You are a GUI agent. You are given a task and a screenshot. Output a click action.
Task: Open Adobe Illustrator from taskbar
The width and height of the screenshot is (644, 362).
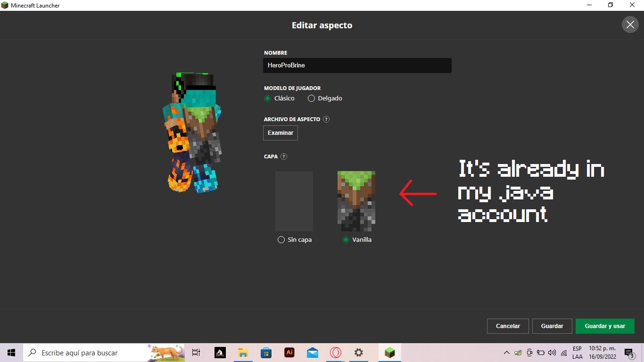click(289, 353)
